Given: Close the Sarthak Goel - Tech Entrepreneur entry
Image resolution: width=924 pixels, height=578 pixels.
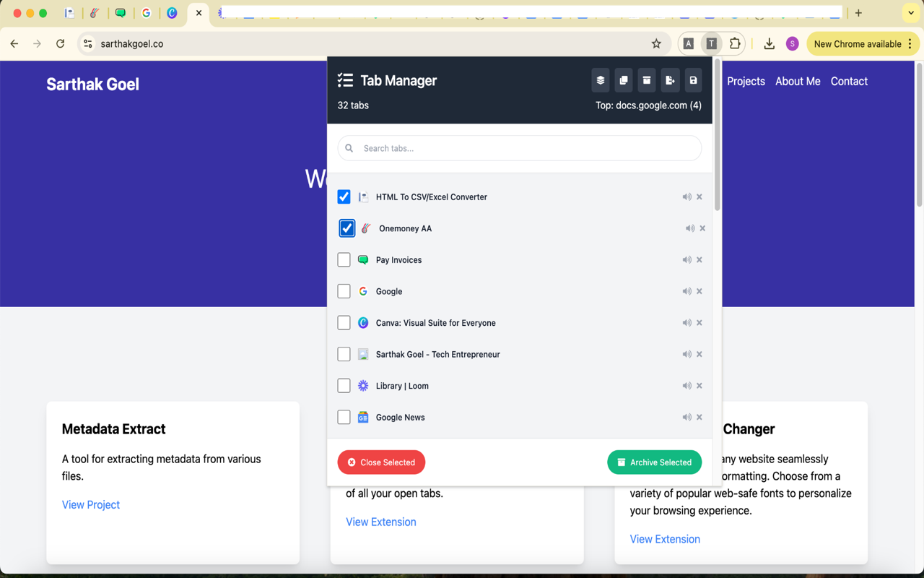Looking at the screenshot, I should coord(699,354).
